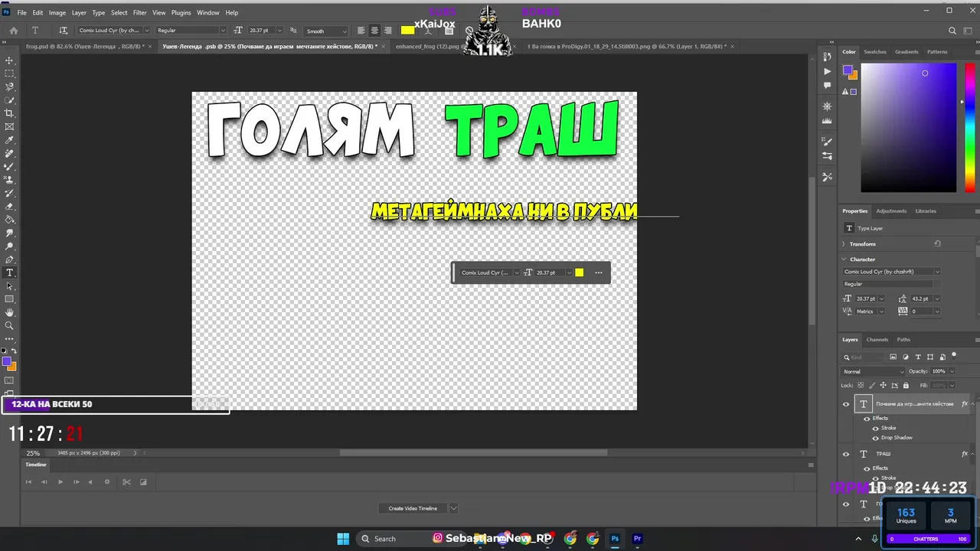Open the Filter menu
The height and width of the screenshot is (551, 980).
click(139, 12)
